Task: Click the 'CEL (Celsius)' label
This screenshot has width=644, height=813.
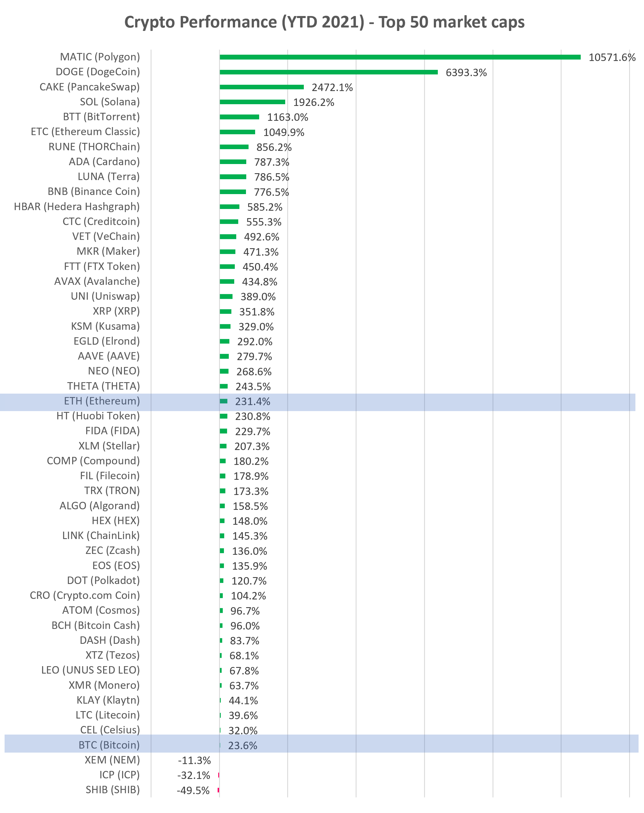Action: pos(110,730)
